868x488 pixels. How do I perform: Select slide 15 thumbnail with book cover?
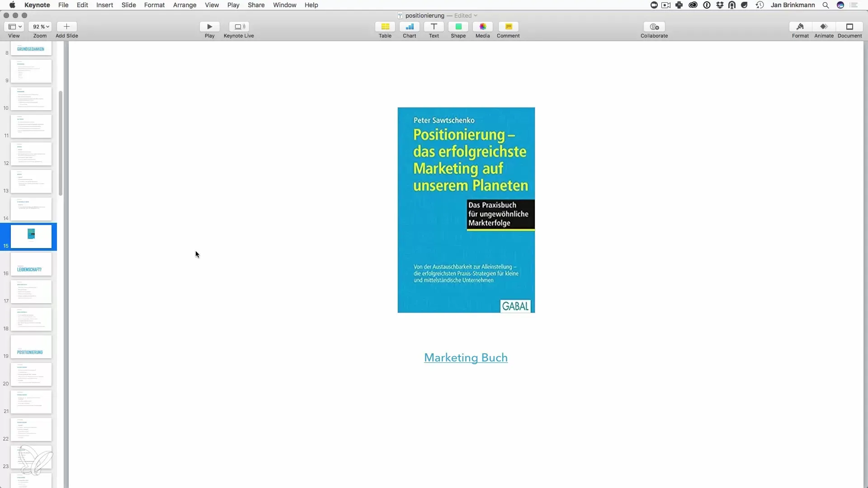tap(31, 236)
